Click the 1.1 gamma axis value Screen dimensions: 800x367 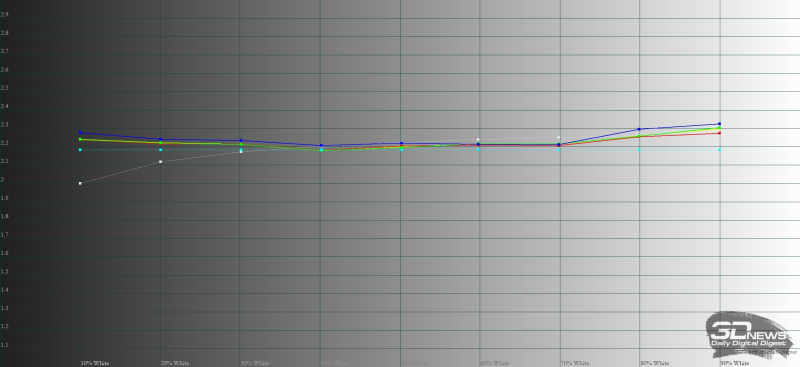[x=4, y=345]
